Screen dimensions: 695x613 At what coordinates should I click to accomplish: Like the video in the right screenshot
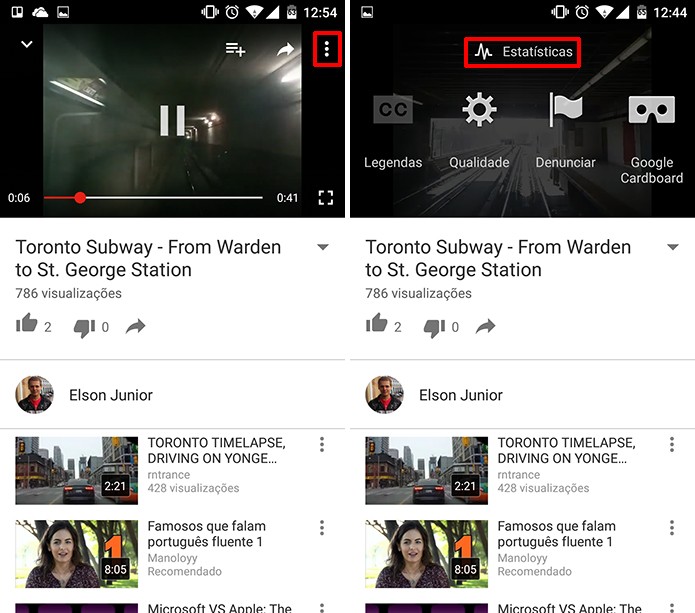tap(377, 323)
